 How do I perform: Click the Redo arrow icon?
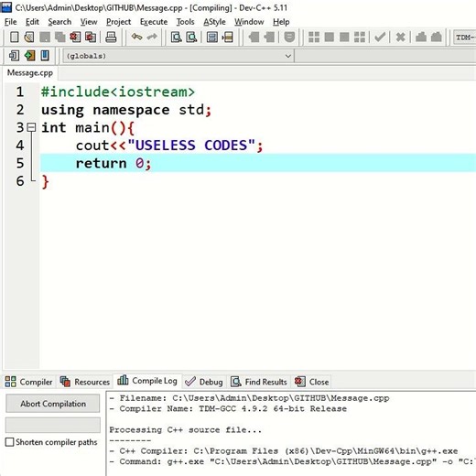(152, 38)
